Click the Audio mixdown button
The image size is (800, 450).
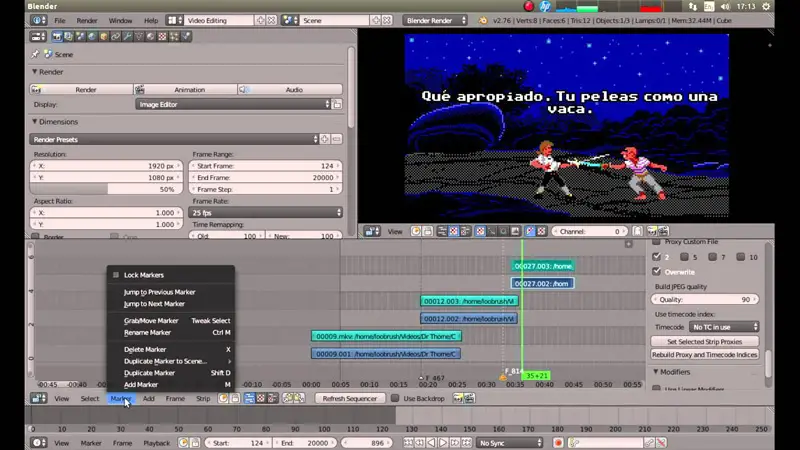(x=290, y=90)
